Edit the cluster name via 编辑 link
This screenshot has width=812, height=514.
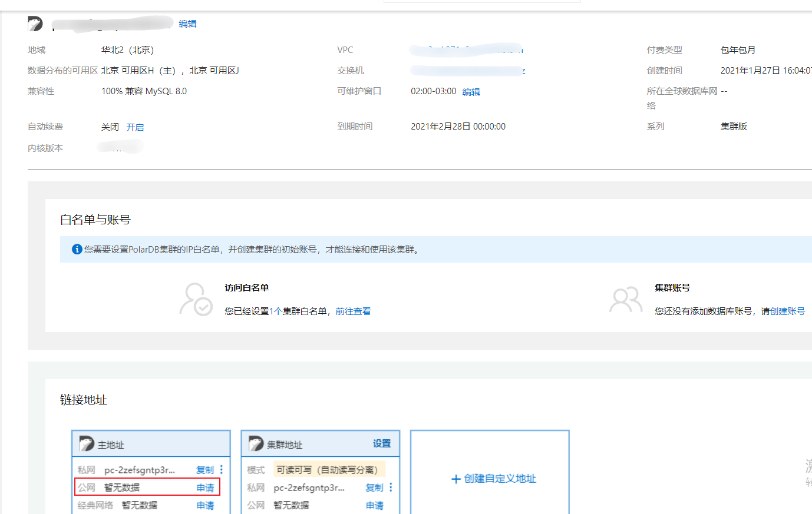pyautogui.click(x=187, y=24)
